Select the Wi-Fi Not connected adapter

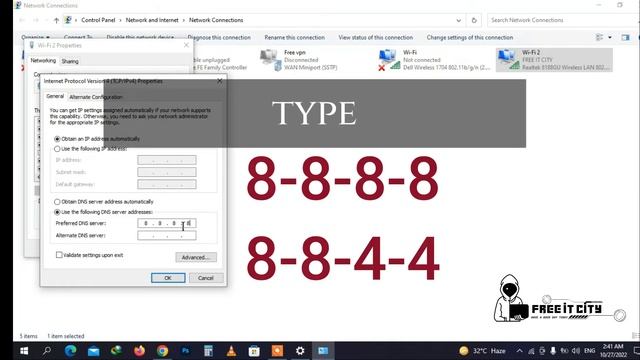click(389, 60)
